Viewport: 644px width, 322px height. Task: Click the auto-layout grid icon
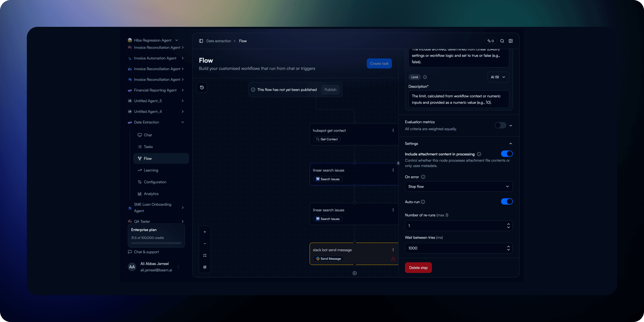(x=205, y=267)
